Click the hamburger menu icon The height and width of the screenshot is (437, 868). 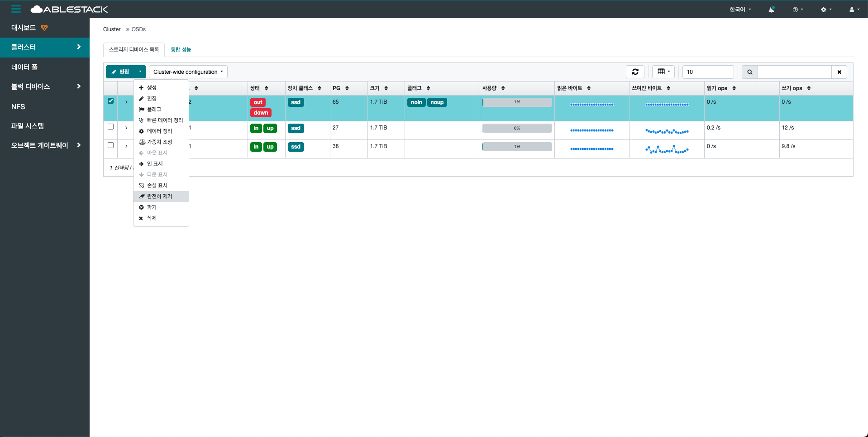point(16,9)
